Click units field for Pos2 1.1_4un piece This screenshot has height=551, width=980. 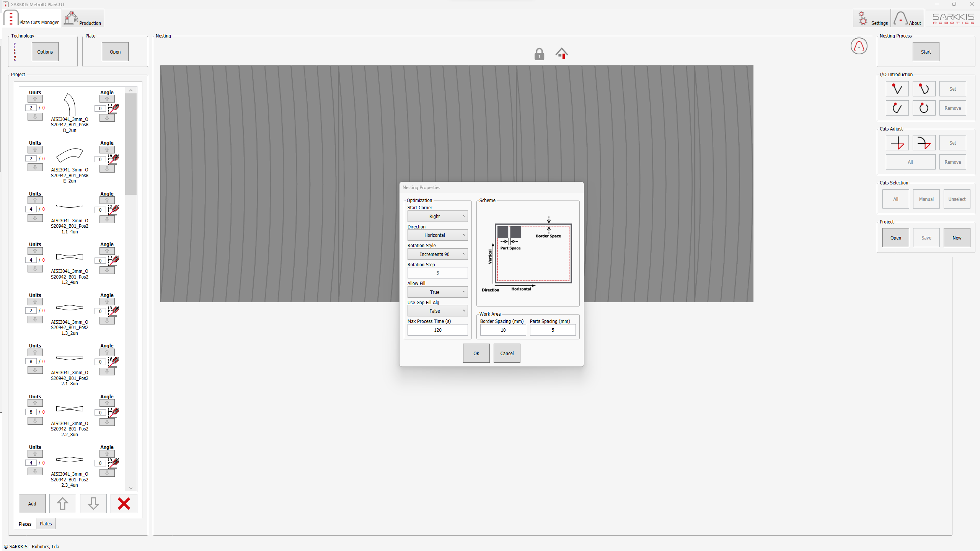point(31,209)
